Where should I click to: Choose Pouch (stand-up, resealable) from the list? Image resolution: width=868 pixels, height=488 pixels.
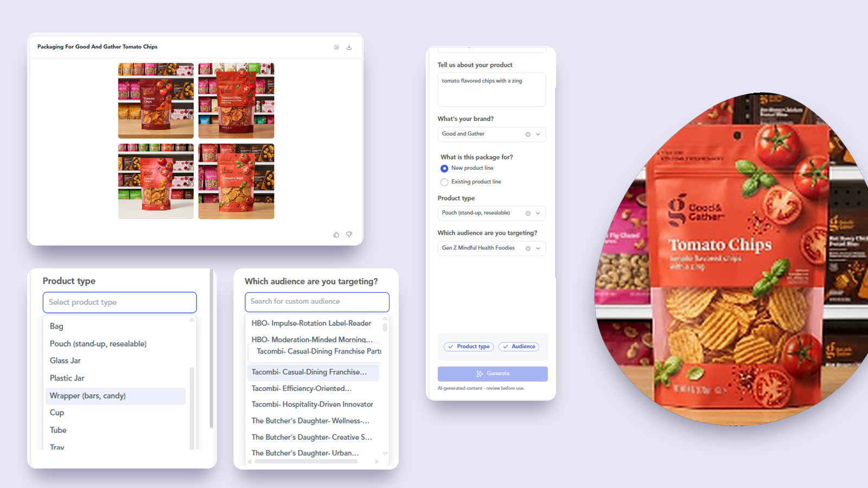116,344
